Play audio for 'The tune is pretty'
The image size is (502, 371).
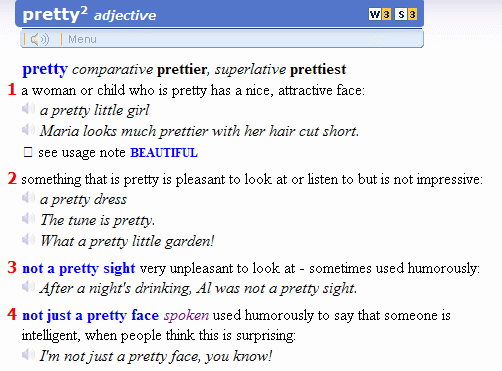pos(28,219)
